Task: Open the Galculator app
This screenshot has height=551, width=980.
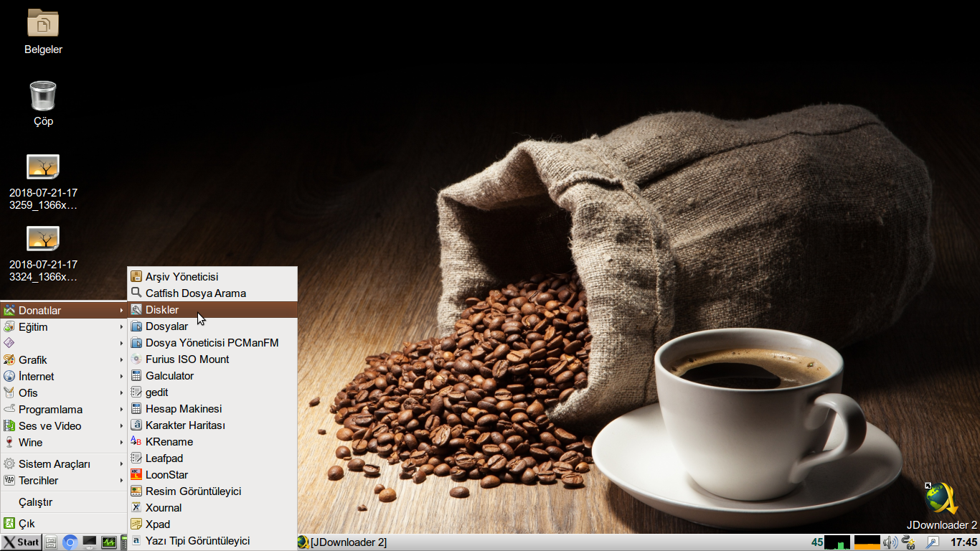Action: click(212, 376)
